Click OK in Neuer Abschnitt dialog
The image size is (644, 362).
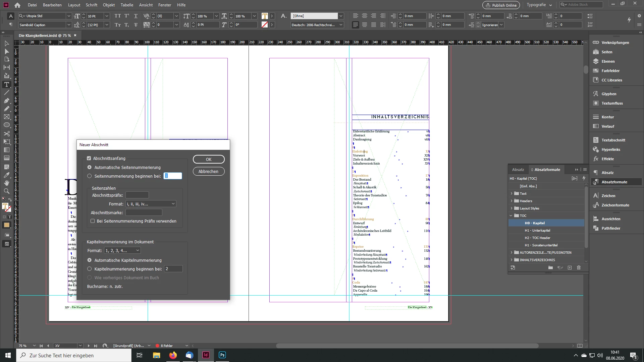(208, 159)
